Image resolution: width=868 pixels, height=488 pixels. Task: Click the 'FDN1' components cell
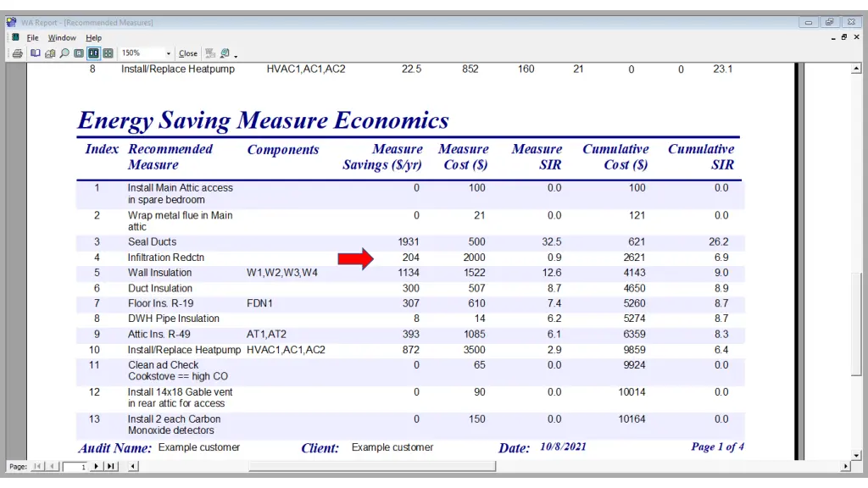click(x=259, y=303)
